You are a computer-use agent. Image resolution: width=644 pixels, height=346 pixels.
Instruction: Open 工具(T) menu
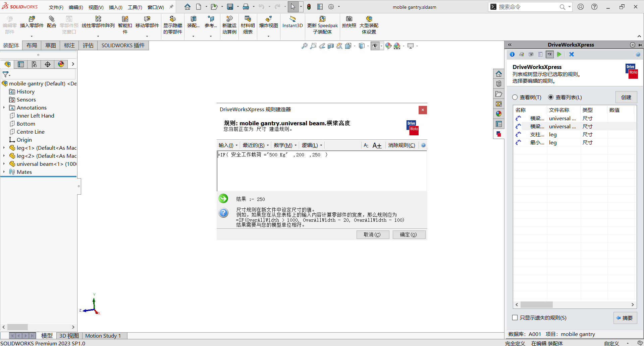tap(135, 7)
